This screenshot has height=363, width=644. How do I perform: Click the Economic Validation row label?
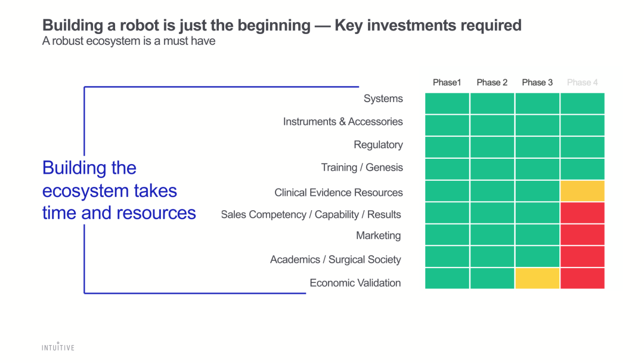355,283
